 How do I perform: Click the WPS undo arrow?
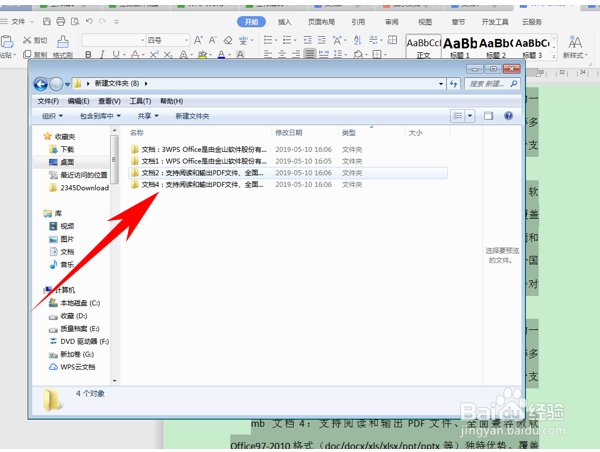pyautogui.click(x=89, y=22)
